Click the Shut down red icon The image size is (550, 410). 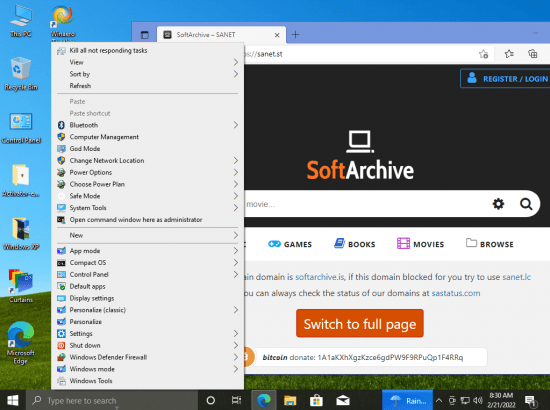click(61, 345)
